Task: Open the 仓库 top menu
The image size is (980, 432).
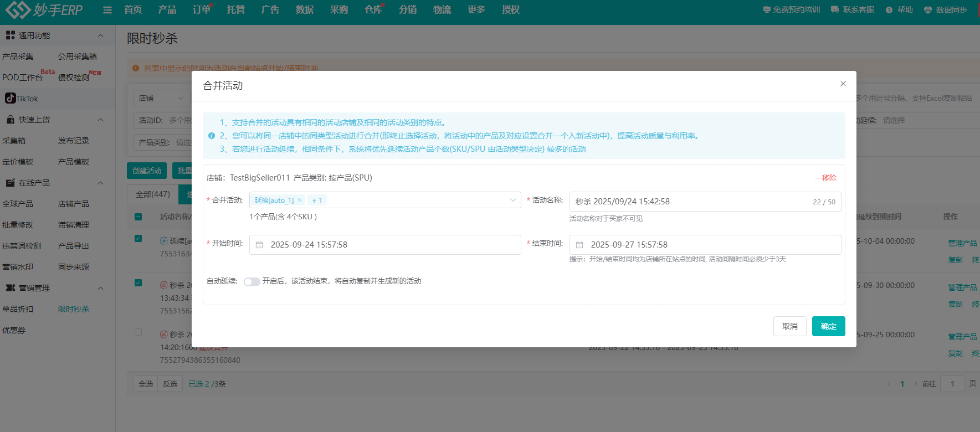Action: click(373, 10)
